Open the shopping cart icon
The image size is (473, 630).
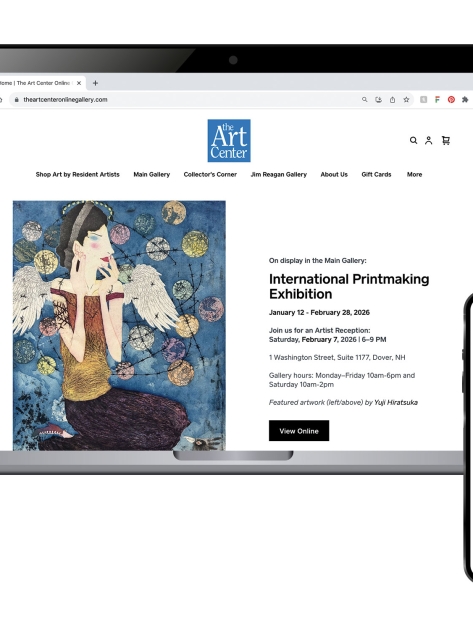[x=446, y=140]
